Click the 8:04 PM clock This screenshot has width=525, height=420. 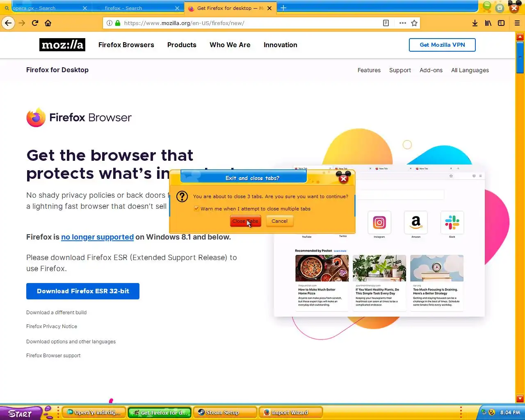point(510,413)
